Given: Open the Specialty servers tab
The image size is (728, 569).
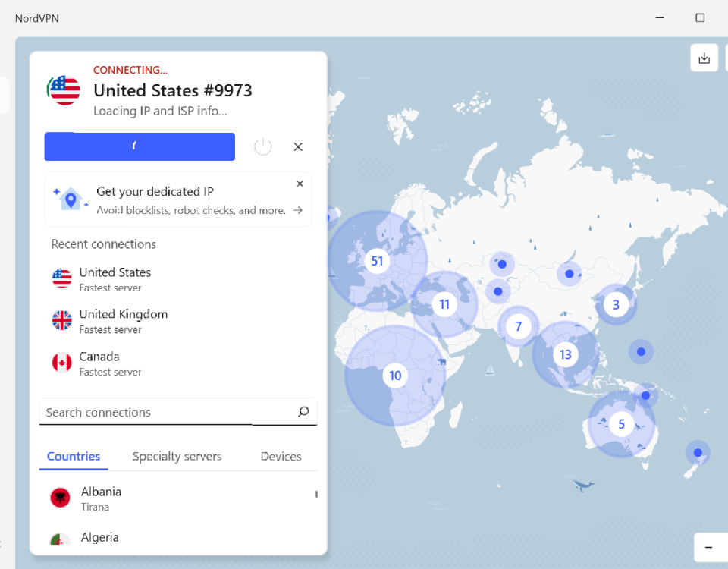Looking at the screenshot, I should coord(177,456).
